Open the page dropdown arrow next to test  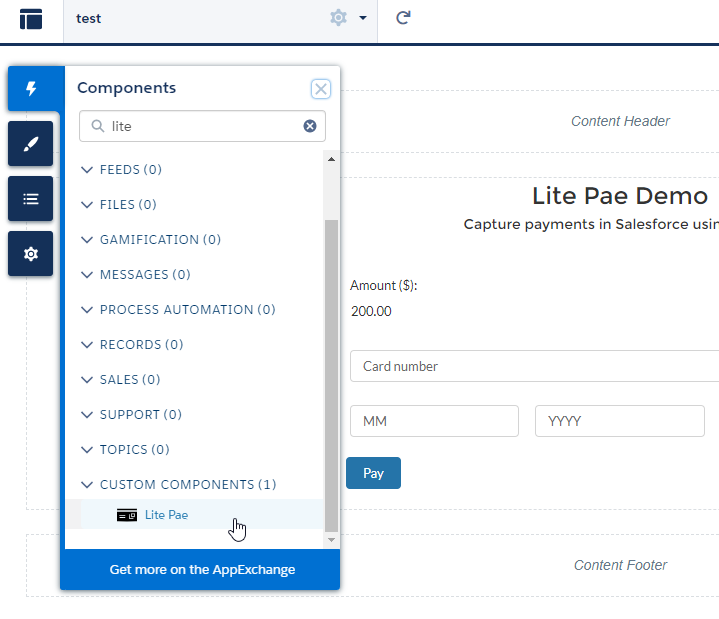coord(363,18)
